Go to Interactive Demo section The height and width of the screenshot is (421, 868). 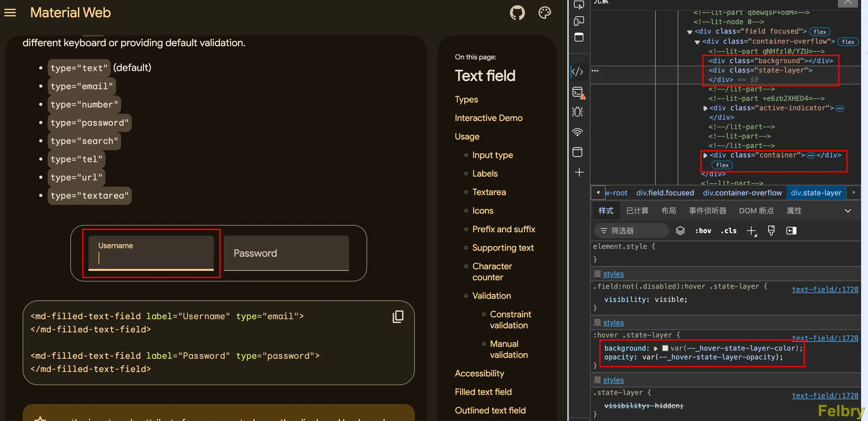click(489, 118)
